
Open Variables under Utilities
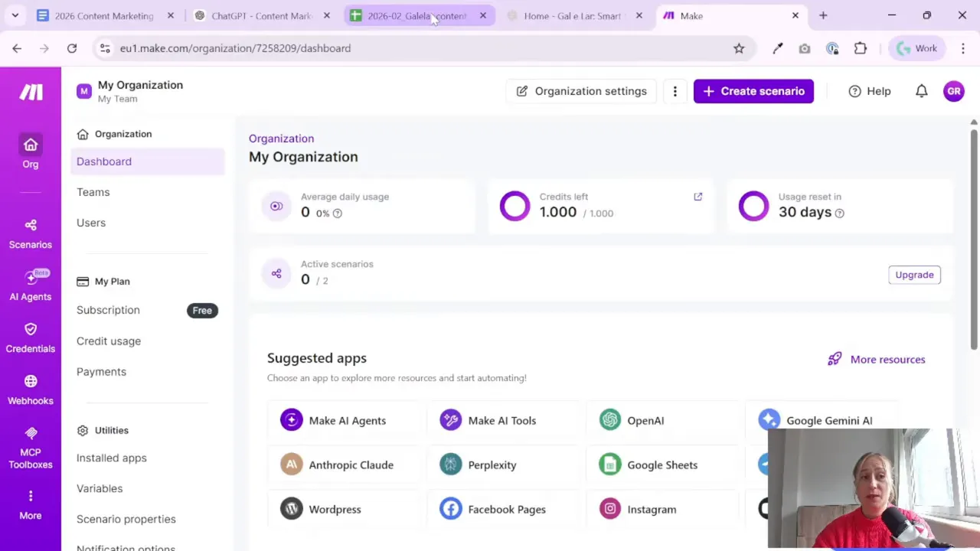(x=100, y=488)
